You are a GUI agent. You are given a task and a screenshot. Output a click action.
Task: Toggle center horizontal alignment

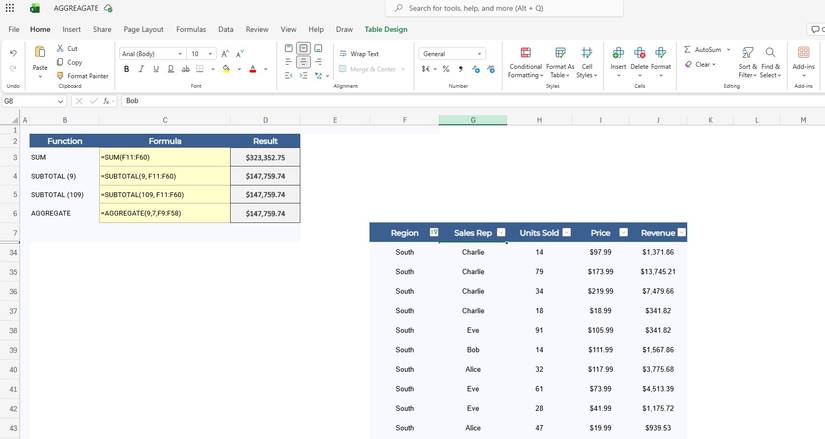tap(304, 62)
